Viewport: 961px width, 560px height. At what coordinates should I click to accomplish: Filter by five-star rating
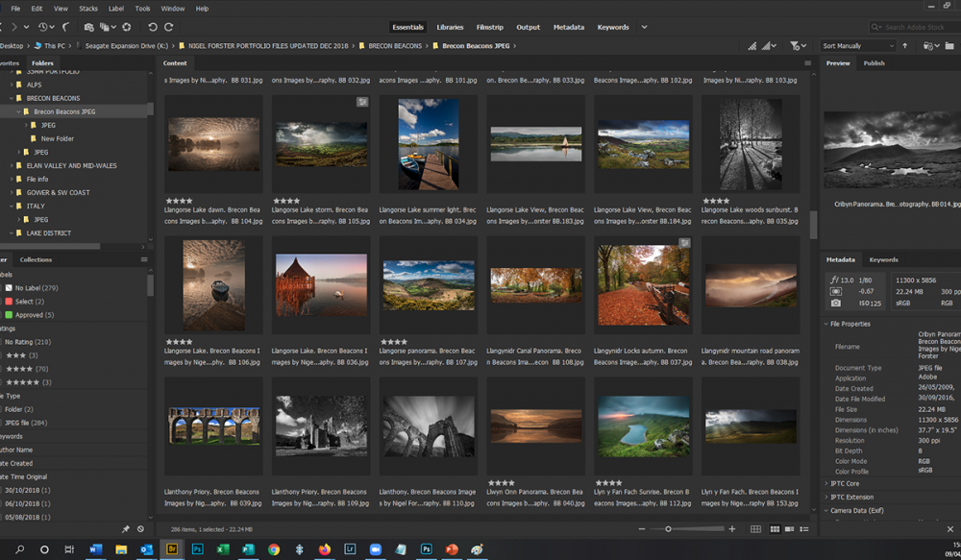pyautogui.click(x=28, y=382)
